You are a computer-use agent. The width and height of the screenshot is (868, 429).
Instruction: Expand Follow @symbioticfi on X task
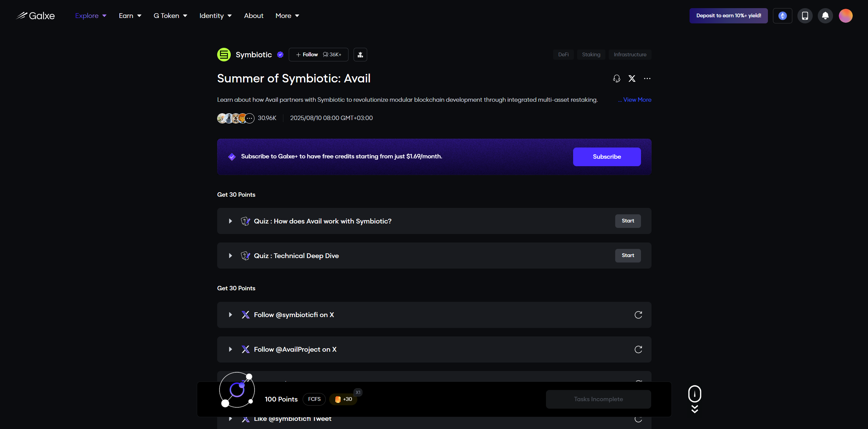pos(230,315)
